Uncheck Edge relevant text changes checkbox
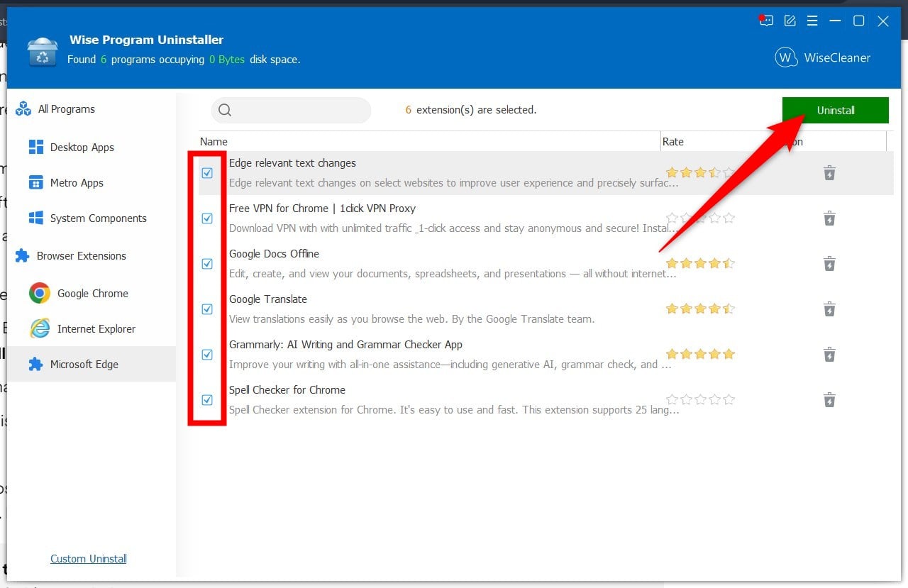The width and height of the screenshot is (908, 588). tap(207, 173)
